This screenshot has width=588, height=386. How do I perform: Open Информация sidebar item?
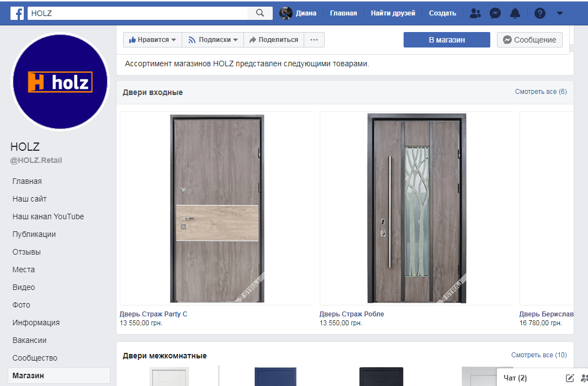click(36, 322)
